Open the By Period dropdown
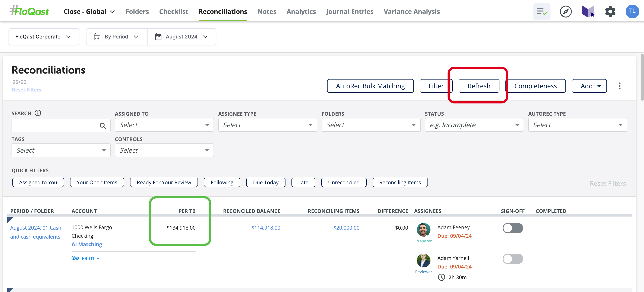 pyautogui.click(x=117, y=37)
